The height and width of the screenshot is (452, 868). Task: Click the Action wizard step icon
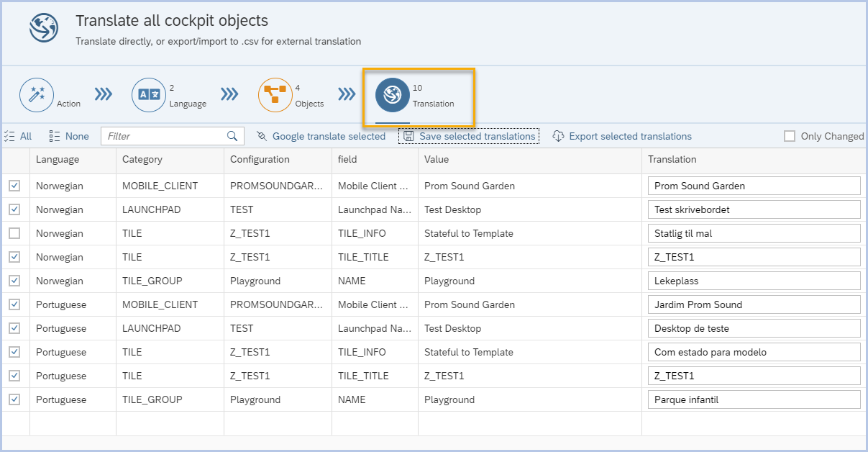(37, 95)
